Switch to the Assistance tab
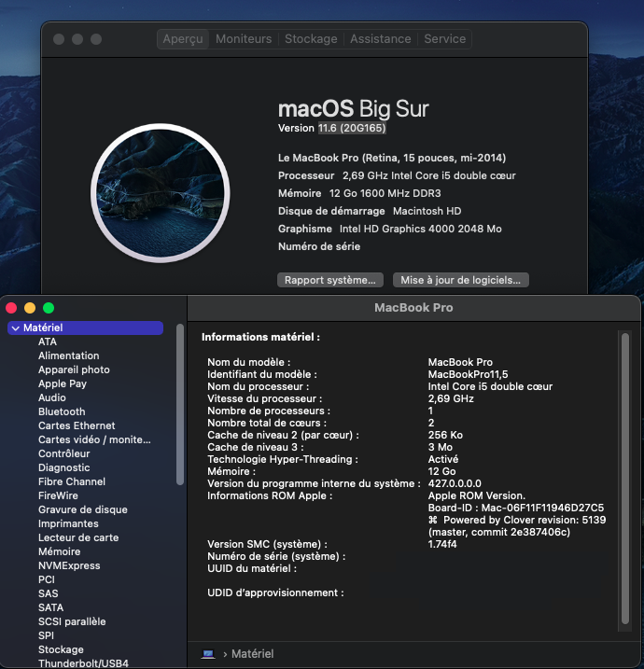644x669 pixels. pyautogui.click(x=380, y=39)
